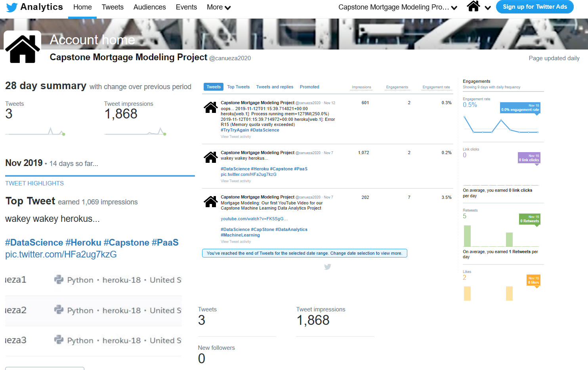This screenshot has width=588, height=370.
Task: Click the house profile avatar in navbar
Action: tap(473, 6)
